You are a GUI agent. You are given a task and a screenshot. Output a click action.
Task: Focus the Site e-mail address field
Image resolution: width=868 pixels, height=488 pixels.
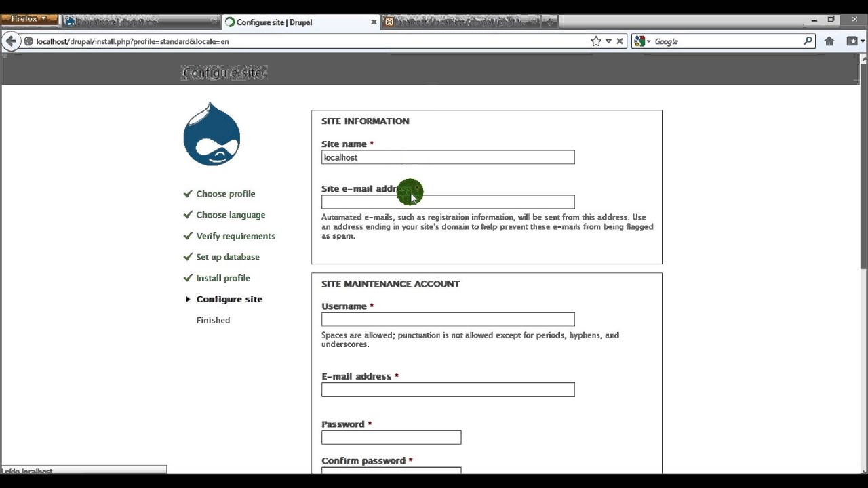(x=448, y=202)
